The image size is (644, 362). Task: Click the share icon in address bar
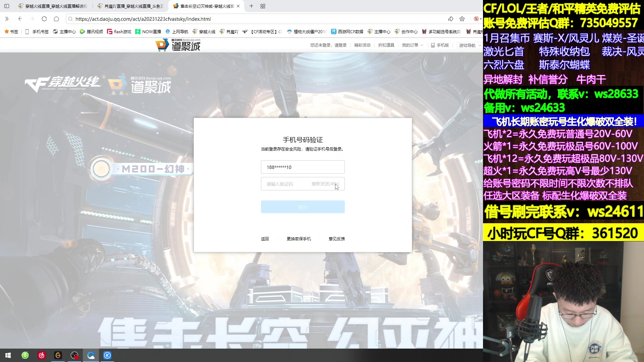[451, 19]
